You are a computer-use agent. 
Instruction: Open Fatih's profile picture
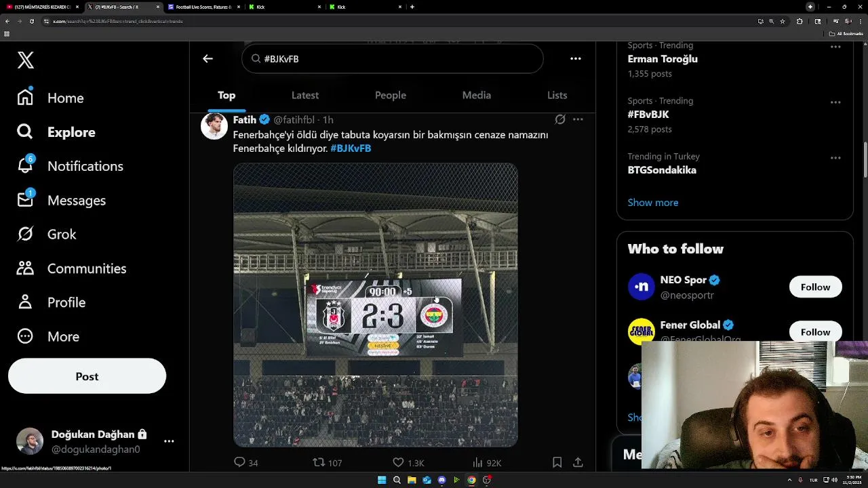coord(214,126)
